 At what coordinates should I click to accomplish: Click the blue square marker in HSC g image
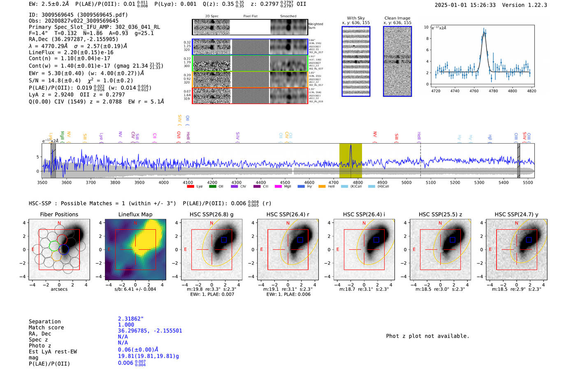pyautogui.click(x=224, y=239)
